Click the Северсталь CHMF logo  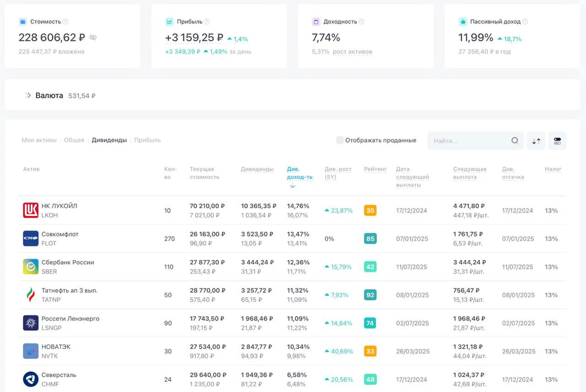point(31,379)
